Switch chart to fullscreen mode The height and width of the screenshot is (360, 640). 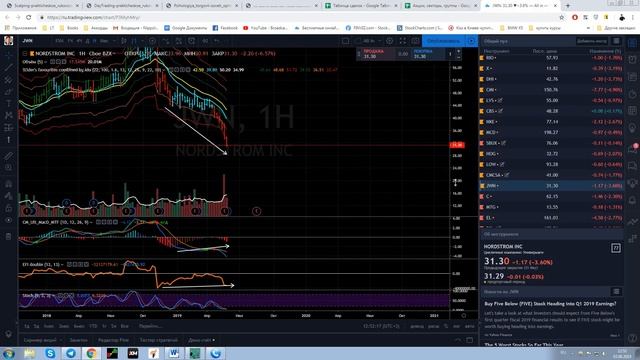click(x=403, y=41)
